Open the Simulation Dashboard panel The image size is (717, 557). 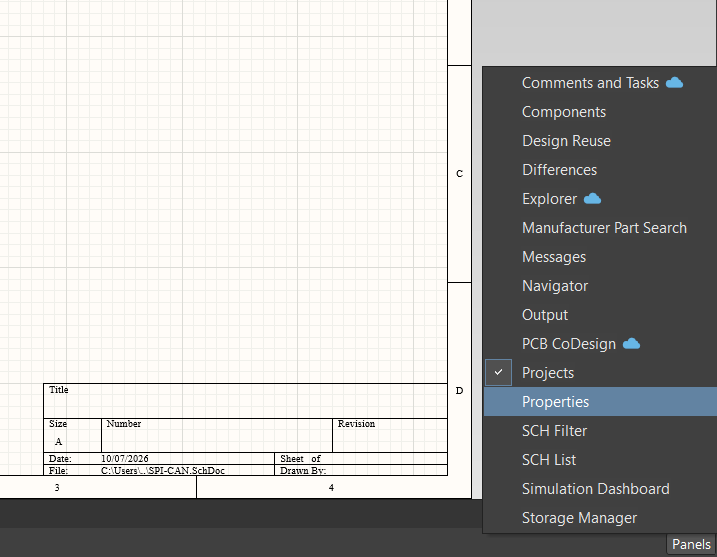600,489
